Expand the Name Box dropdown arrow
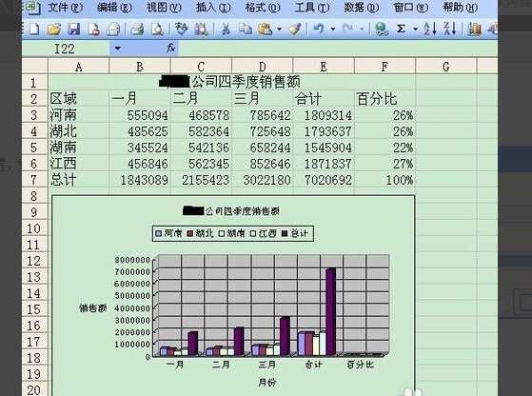 [x=117, y=49]
